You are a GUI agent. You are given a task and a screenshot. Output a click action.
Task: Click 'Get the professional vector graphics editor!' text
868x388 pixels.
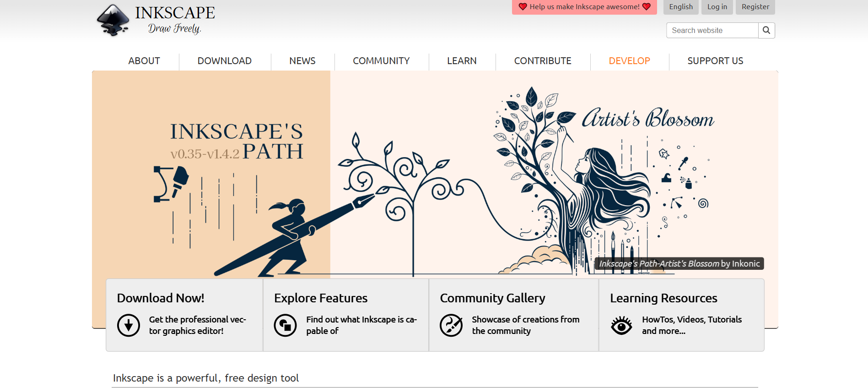pyautogui.click(x=198, y=325)
